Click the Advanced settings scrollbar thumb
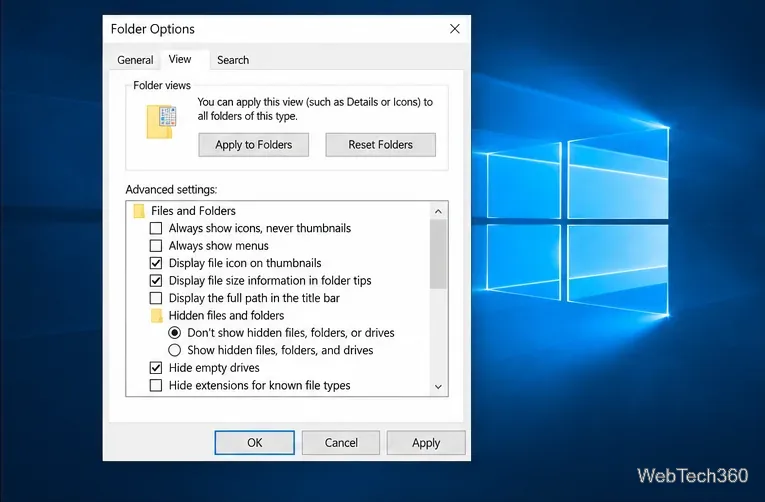This screenshot has height=502, width=765. click(438, 254)
